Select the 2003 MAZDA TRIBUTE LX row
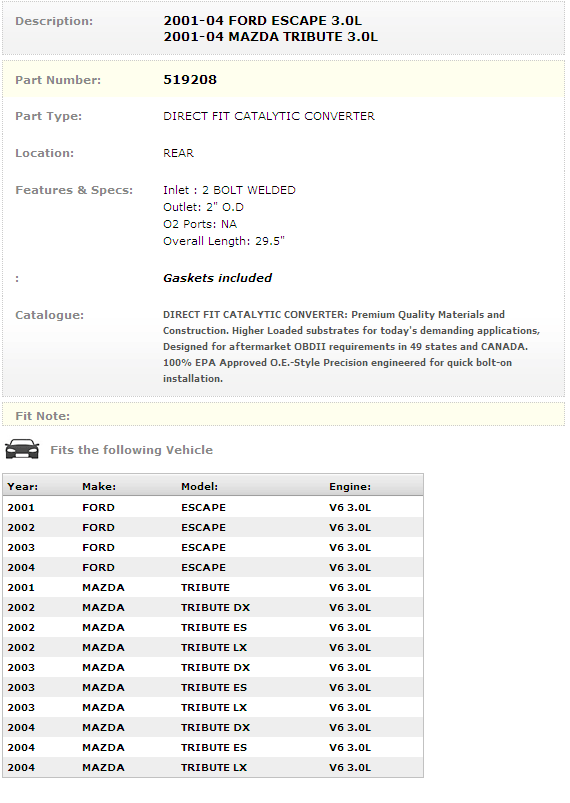Screen dimensions: 570x803 tap(213, 707)
